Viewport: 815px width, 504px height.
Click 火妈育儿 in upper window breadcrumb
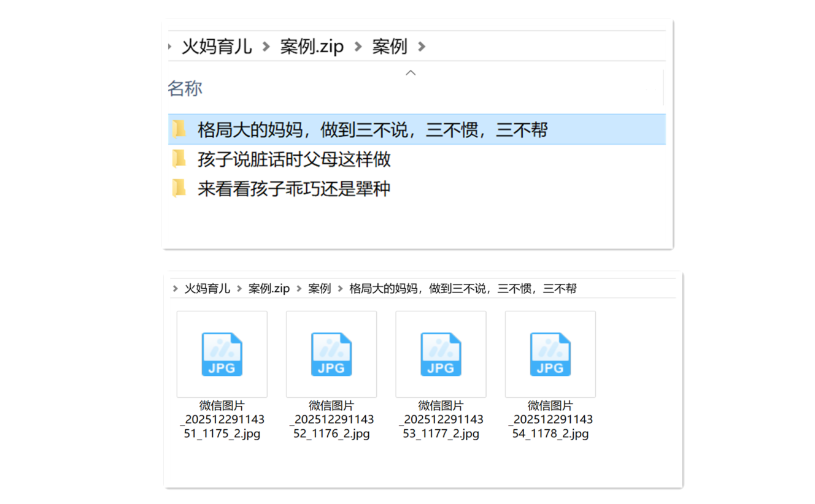point(217,47)
